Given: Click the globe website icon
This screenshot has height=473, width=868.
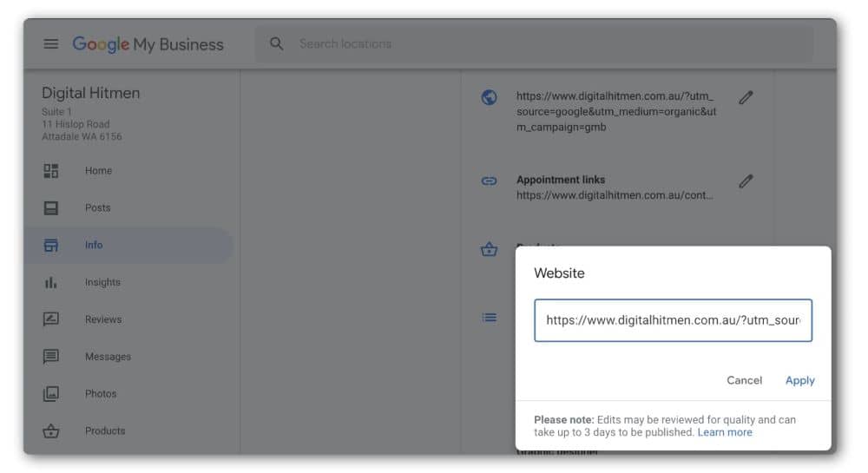Looking at the screenshot, I should (489, 97).
